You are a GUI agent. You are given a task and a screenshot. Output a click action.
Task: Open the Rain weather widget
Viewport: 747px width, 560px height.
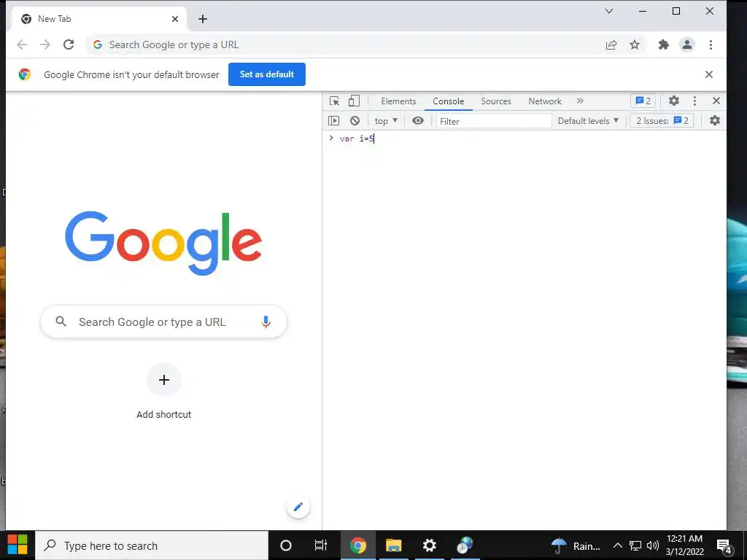pos(575,545)
